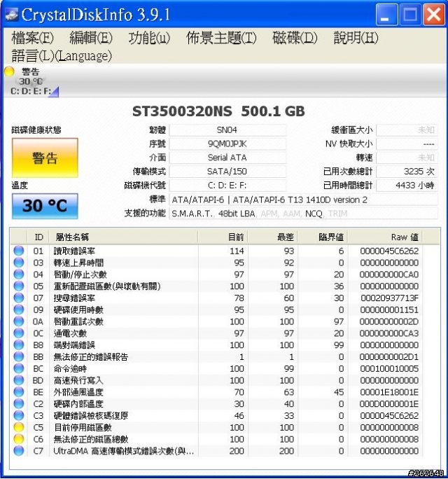The width and height of the screenshot is (448, 479).
Task: Click the NV 快取大小 field
Action: [x=407, y=144]
